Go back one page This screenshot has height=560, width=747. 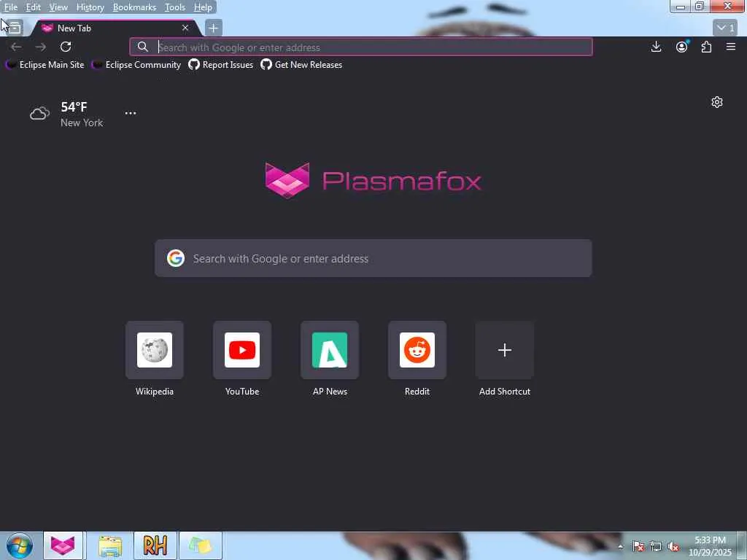(16, 47)
